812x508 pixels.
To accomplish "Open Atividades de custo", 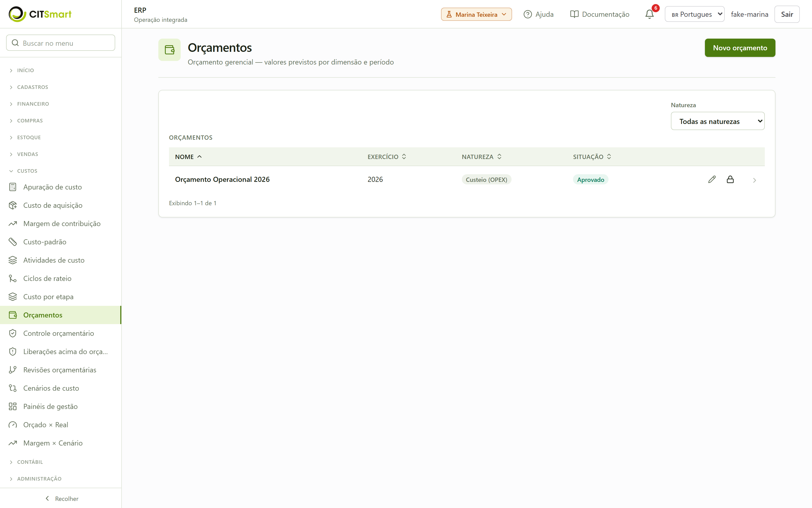I will point(60,260).
